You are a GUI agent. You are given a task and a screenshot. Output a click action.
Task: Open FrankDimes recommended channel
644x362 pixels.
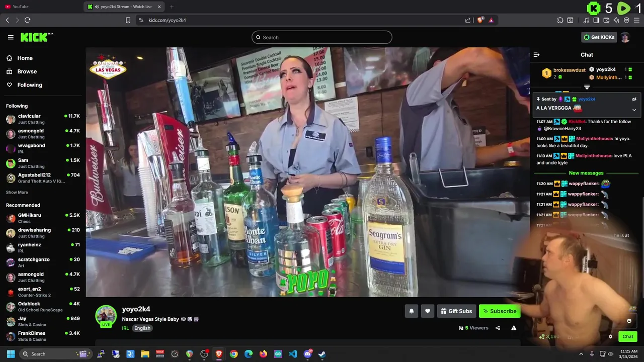(43, 336)
